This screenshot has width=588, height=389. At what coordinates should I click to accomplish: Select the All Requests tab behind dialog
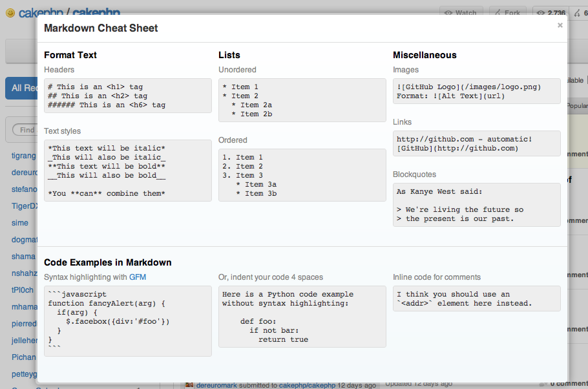tap(21, 88)
